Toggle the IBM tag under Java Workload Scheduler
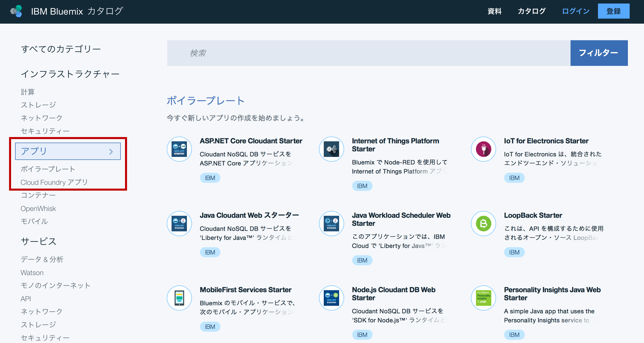 pyautogui.click(x=362, y=260)
